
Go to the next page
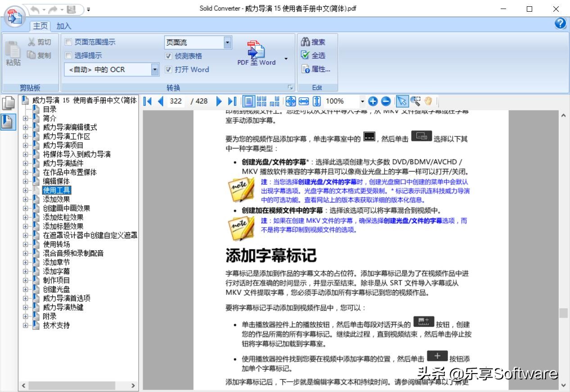coord(219,101)
